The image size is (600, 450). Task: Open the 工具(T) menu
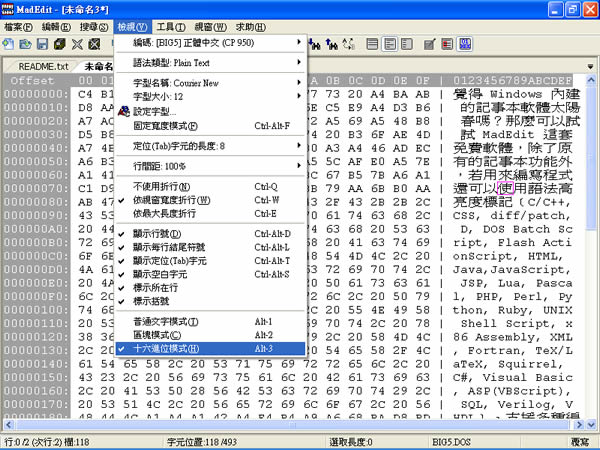[171, 27]
